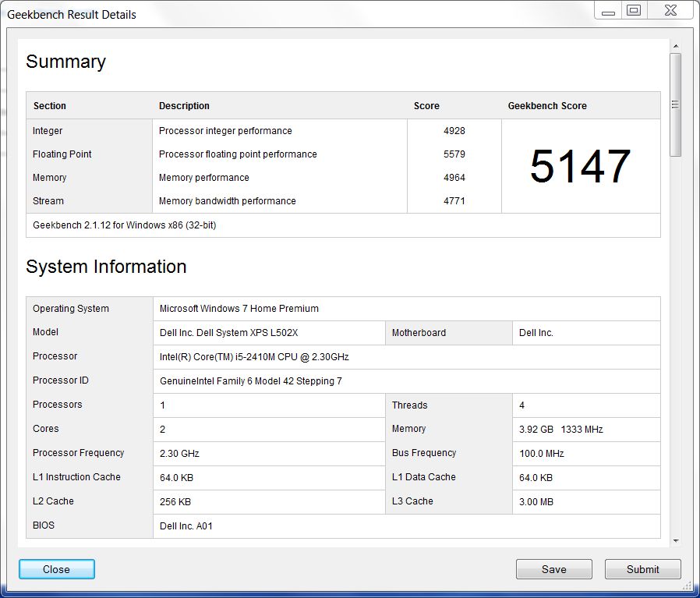
Task: Click the '2.30 GHz' processor frequency value
Action: click(x=179, y=453)
